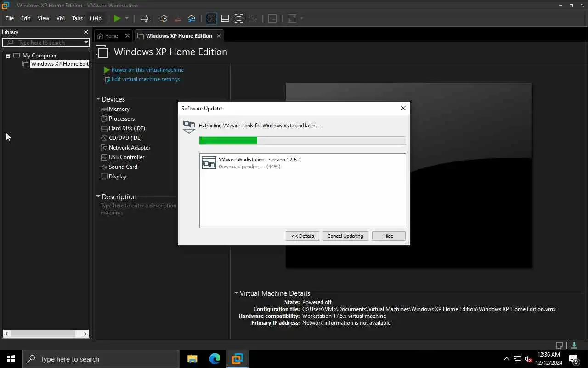Click Library scrollbar right arrow

[85, 333]
